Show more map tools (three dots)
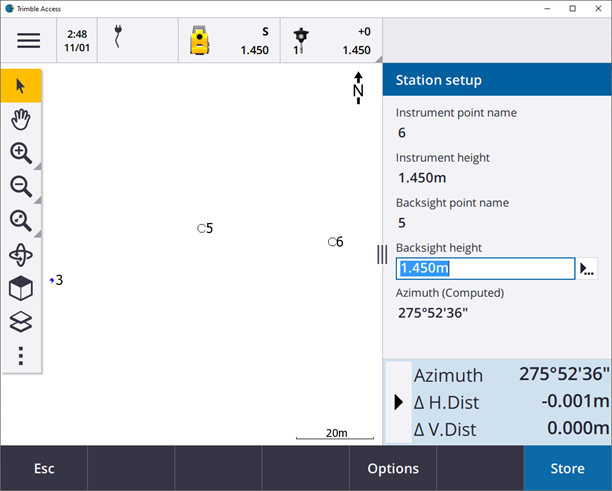612x491 pixels. pos(21,355)
